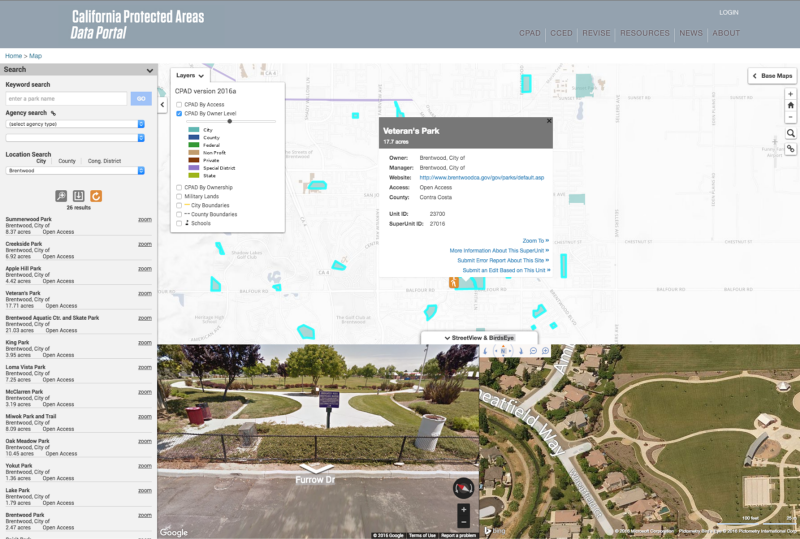Click the LOGIN link

729,12
